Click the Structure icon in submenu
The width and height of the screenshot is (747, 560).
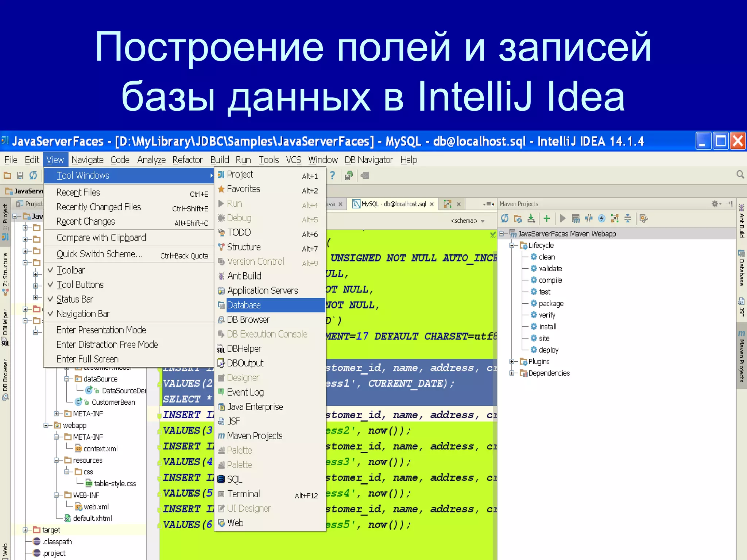coord(221,247)
